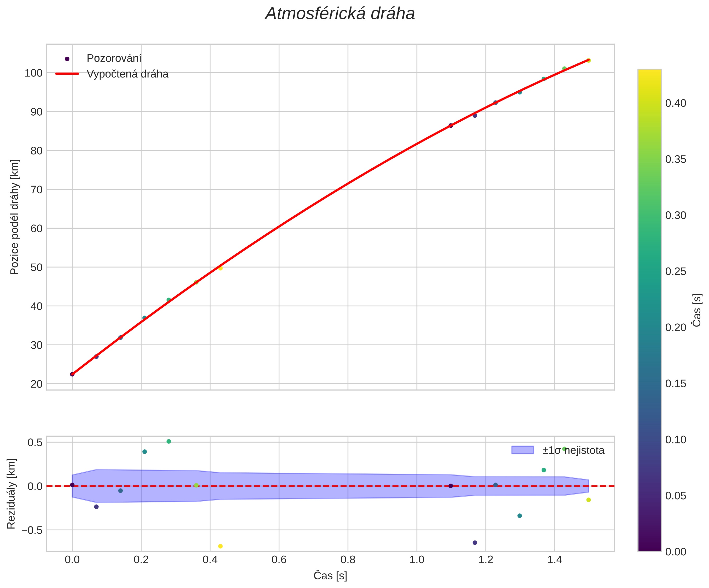Click the lowest yellow residual point
The image size is (709, 588).
(x=220, y=546)
